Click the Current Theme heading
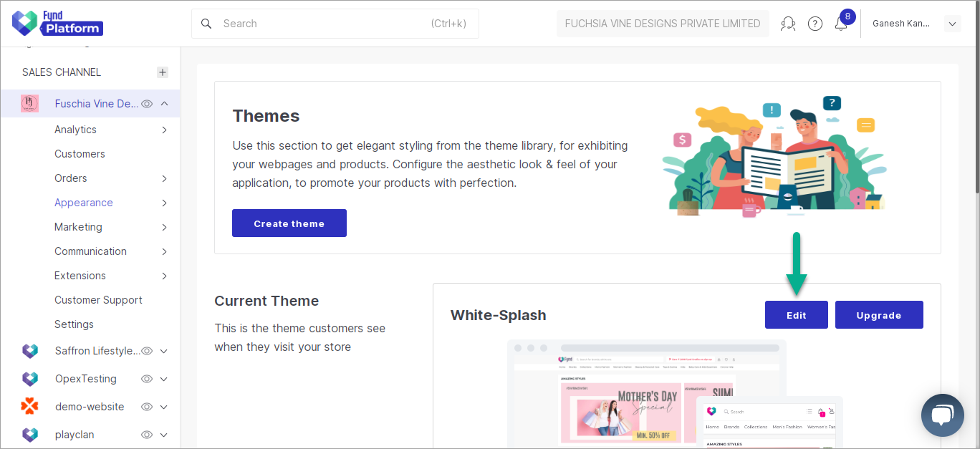The image size is (980, 449). coord(266,301)
